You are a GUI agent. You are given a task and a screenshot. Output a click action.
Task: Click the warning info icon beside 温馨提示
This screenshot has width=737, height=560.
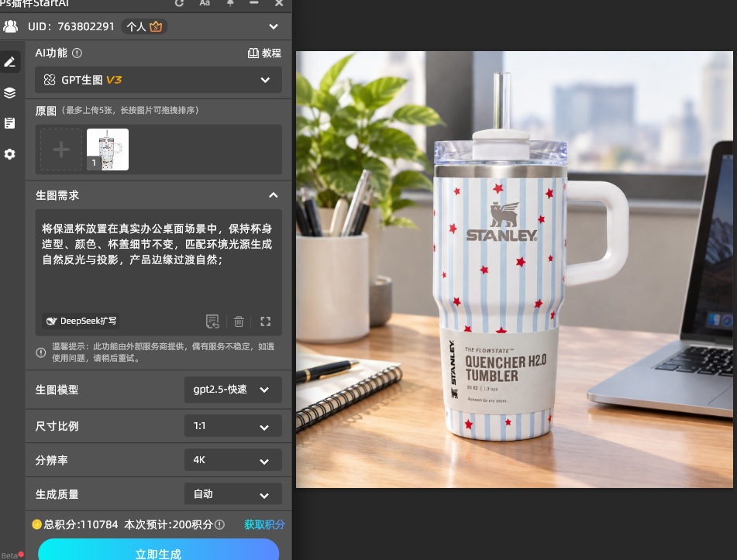point(41,352)
